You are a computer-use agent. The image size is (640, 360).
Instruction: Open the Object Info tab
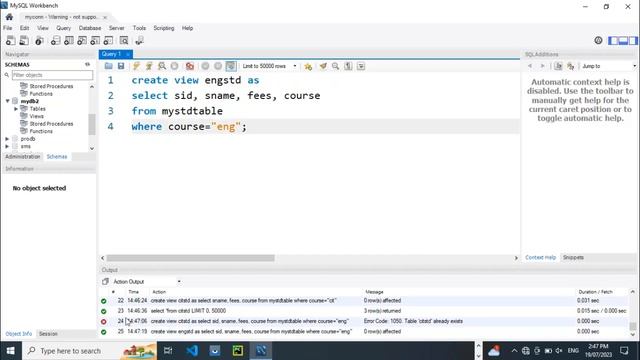[19, 334]
